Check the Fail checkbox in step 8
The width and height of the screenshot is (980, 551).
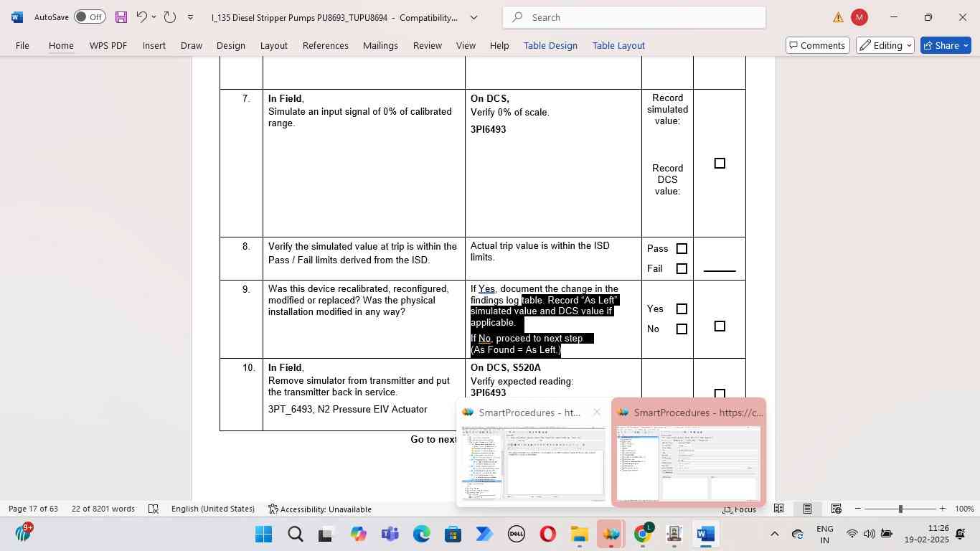(682, 269)
